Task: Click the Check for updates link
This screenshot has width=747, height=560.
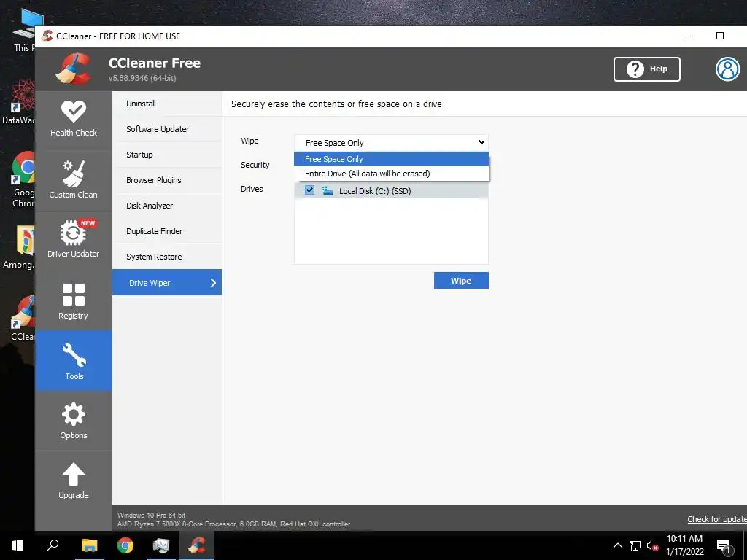Action: click(717, 519)
